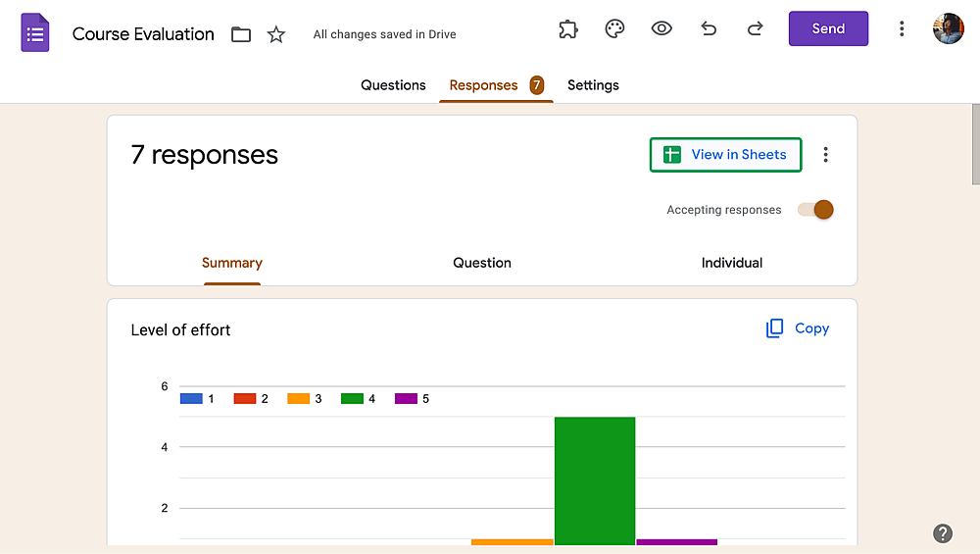Screen dimensions: 980x554
Task: Copy the Level of effort chart
Action: [798, 328]
